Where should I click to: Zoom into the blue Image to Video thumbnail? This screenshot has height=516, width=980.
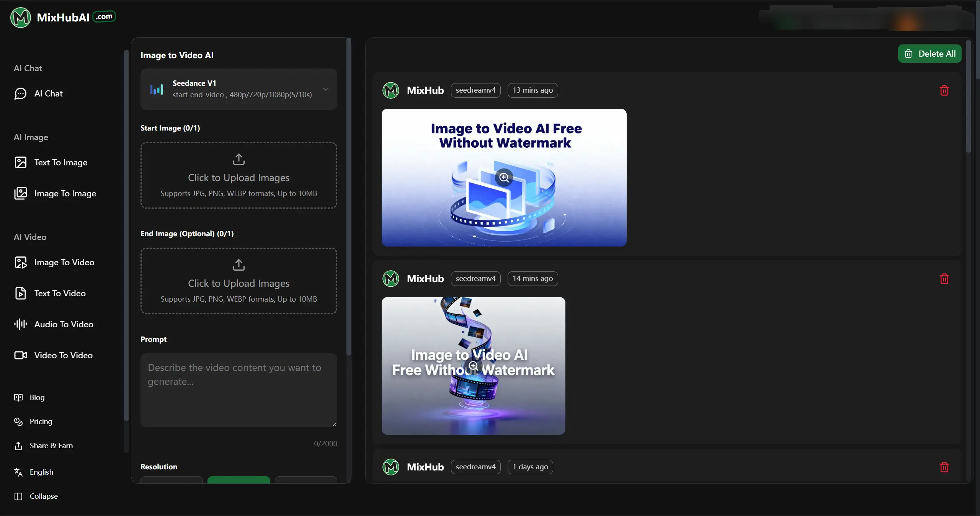504,178
